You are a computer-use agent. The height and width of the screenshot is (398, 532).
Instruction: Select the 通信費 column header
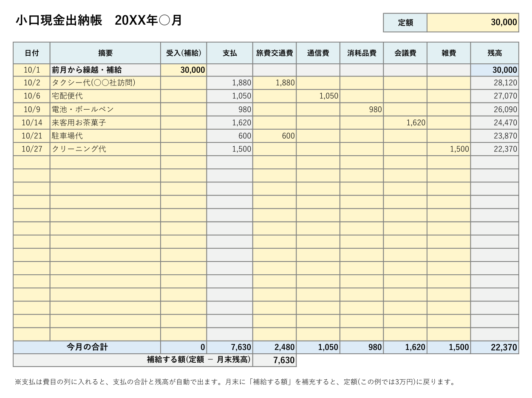click(x=318, y=53)
